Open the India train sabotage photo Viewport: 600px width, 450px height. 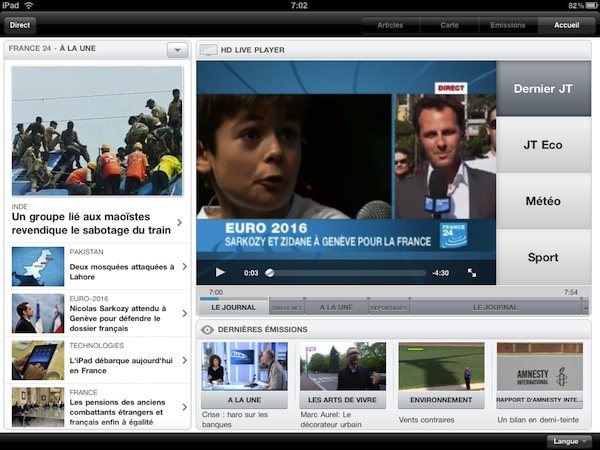(x=97, y=131)
